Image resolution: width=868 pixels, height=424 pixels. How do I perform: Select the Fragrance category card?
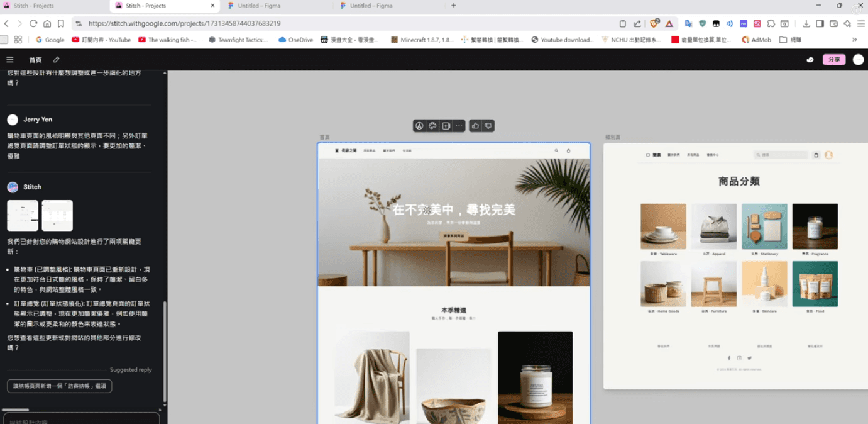pyautogui.click(x=815, y=230)
